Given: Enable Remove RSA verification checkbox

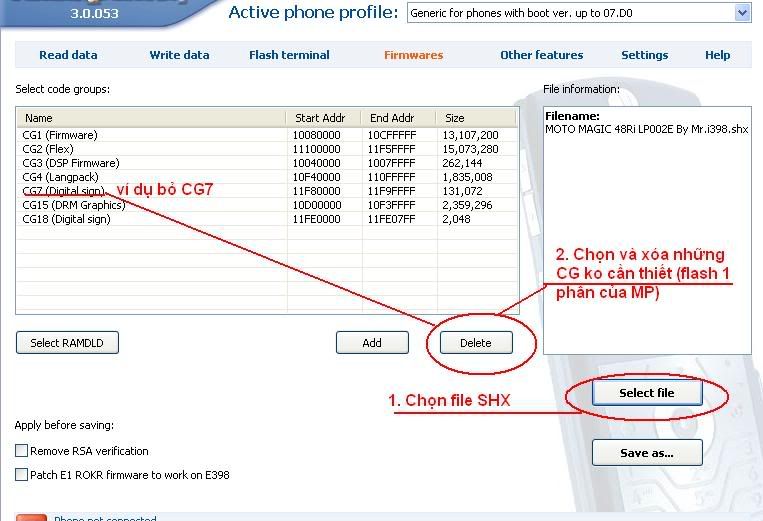Looking at the screenshot, I should pos(22,451).
